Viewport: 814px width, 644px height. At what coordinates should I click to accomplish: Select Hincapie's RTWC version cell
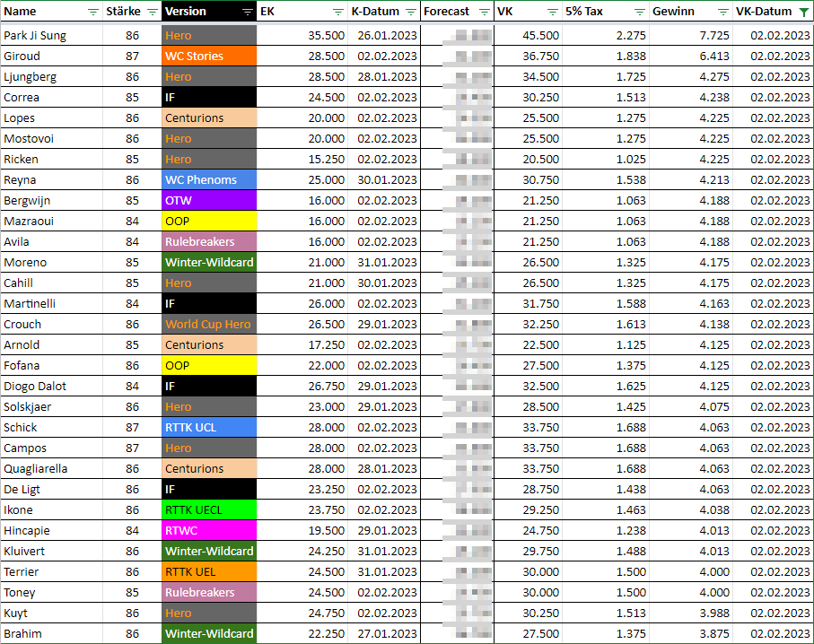pos(209,530)
